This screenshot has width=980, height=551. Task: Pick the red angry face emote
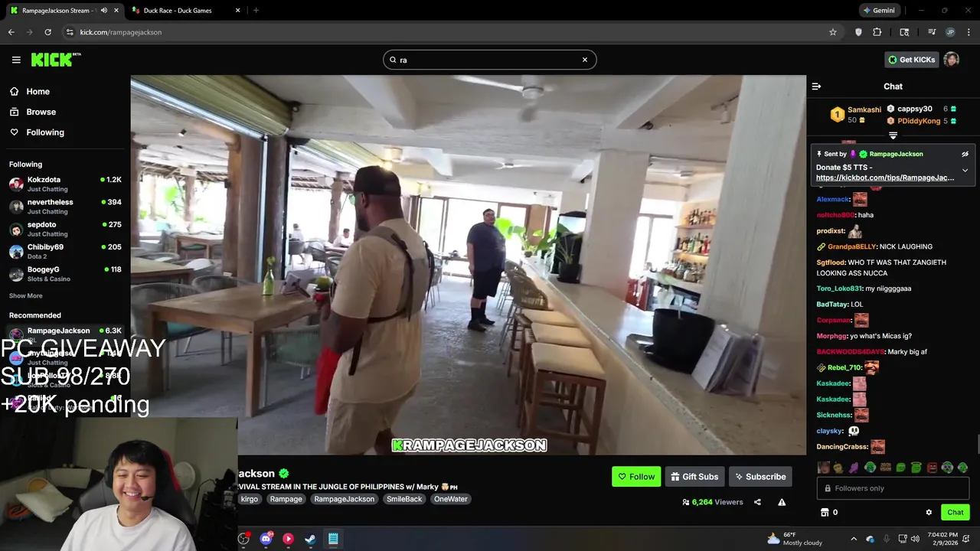click(x=932, y=468)
